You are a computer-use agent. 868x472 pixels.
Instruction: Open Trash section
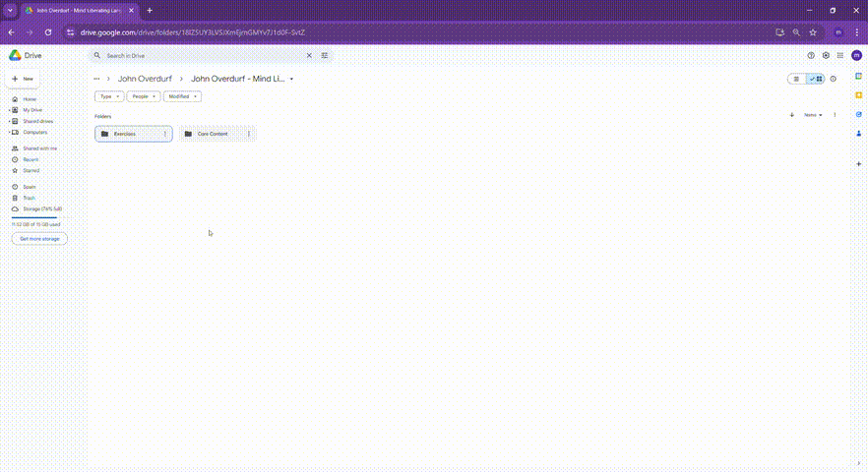29,198
